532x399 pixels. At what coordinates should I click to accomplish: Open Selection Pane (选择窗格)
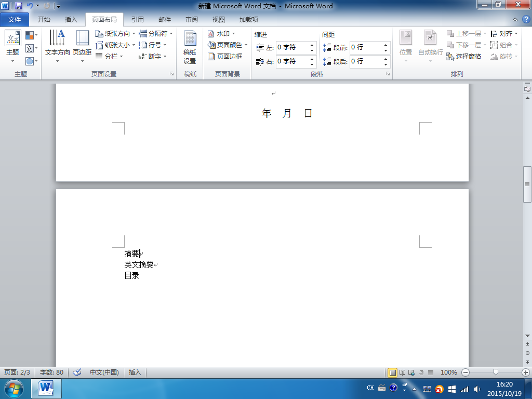(464, 56)
